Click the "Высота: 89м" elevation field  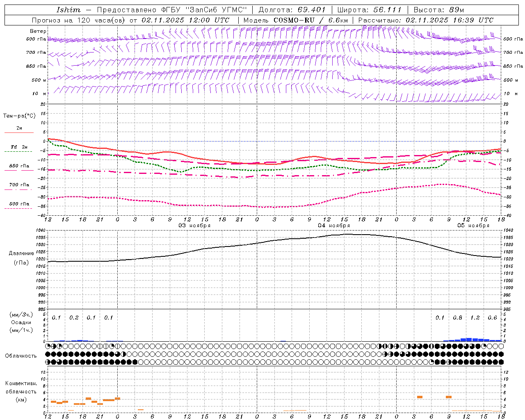[438, 10]
